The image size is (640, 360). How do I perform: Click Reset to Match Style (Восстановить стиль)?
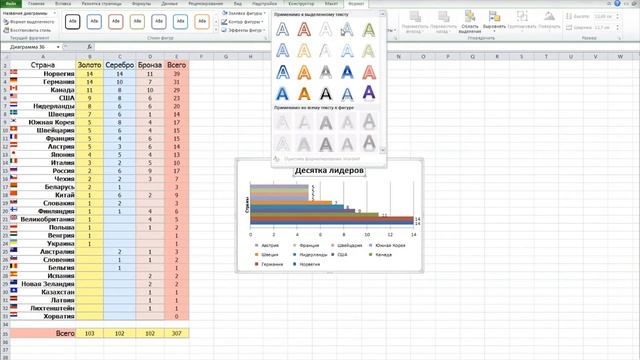tap(27, 30)
